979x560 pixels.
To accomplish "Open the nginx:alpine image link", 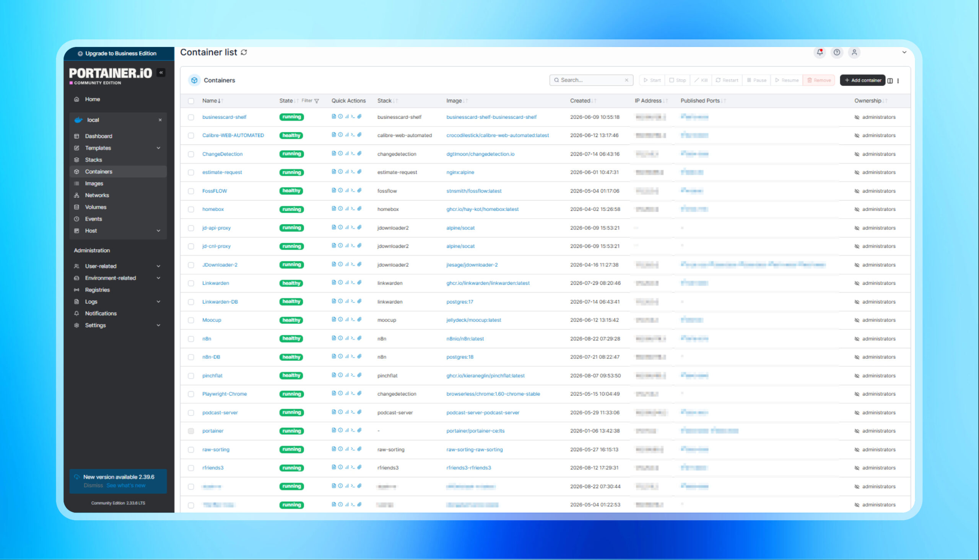I will click(460, 172).
